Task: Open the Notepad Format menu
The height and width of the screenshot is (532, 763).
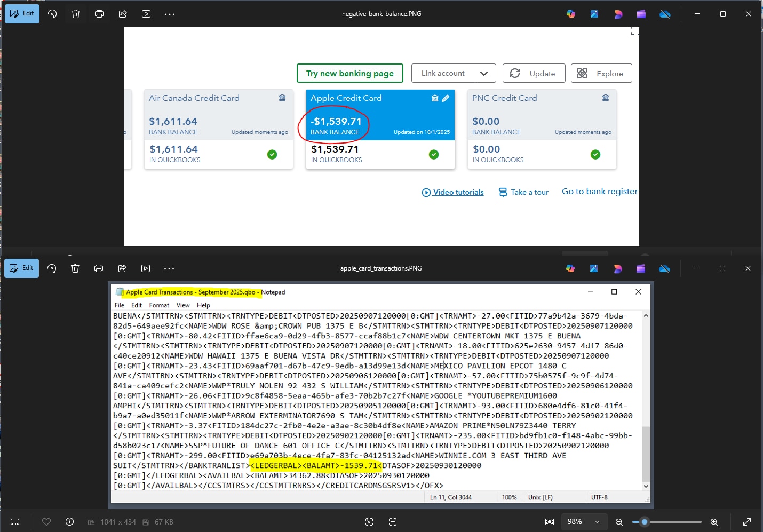Action: (x=159, y=305)
